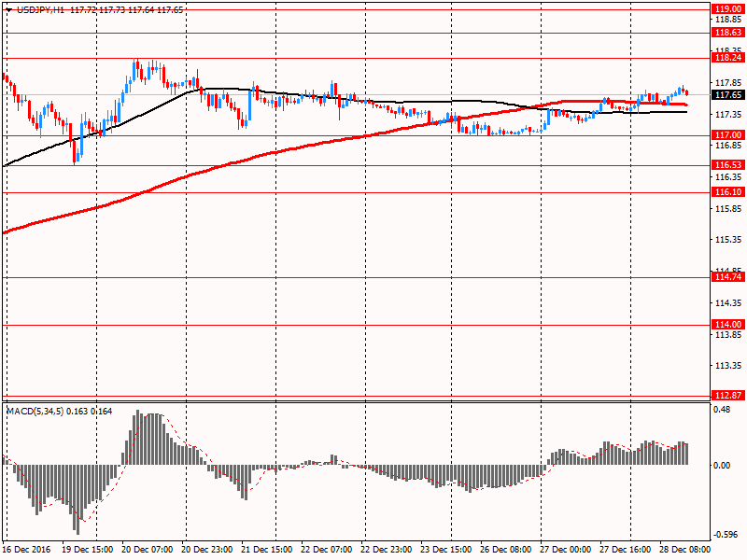Click the 112.87 red price label

point(728,395)
